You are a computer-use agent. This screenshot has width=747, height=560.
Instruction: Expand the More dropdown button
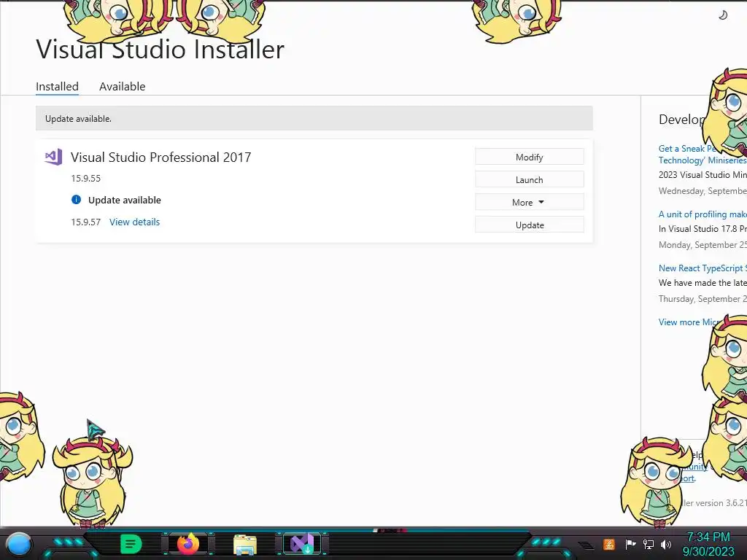point(530,203)
